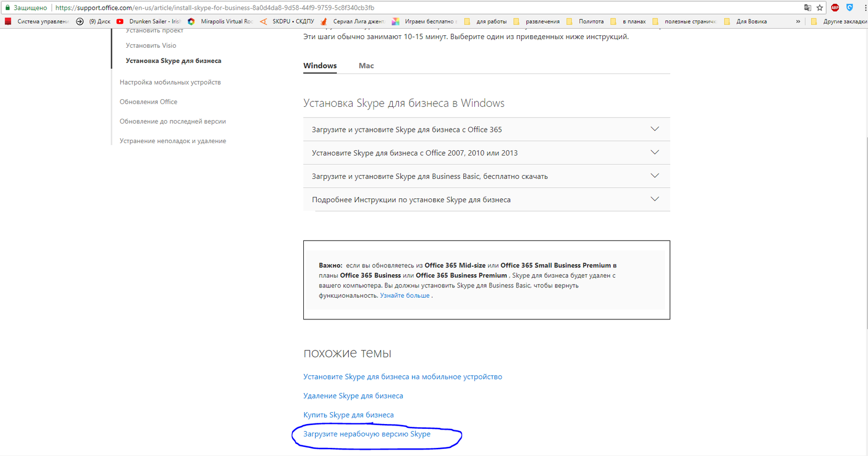The height and width of the screenshot is (456, 868).
Task: Expand Установите Skype с Office 2007, 2010 или 2013
Action: [x=487, y=153]
